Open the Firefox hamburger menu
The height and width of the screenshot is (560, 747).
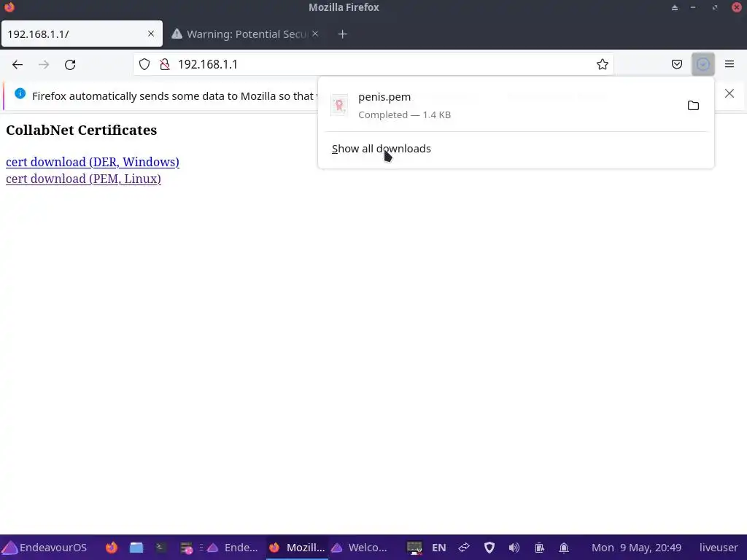(x=729, y=64)
